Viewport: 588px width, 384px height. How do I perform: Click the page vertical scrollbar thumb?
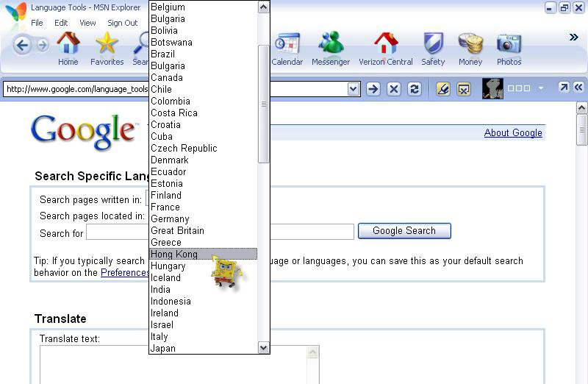581,130
